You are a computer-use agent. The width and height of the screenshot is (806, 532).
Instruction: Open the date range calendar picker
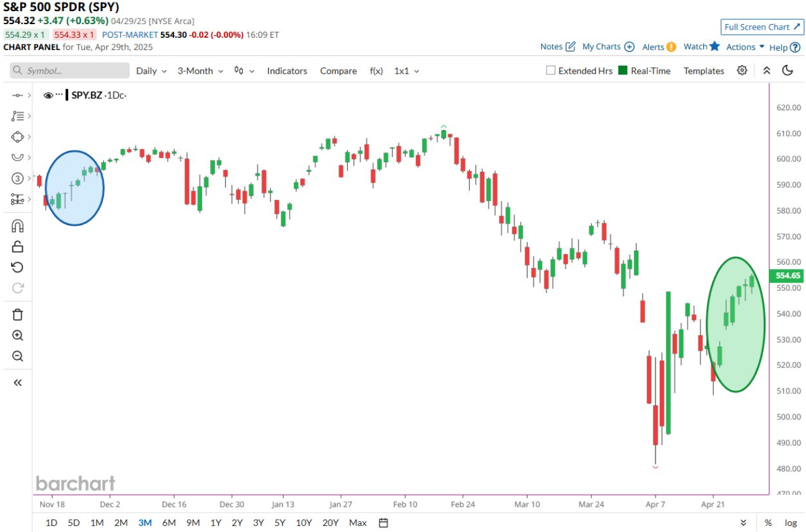coord(383,523)
